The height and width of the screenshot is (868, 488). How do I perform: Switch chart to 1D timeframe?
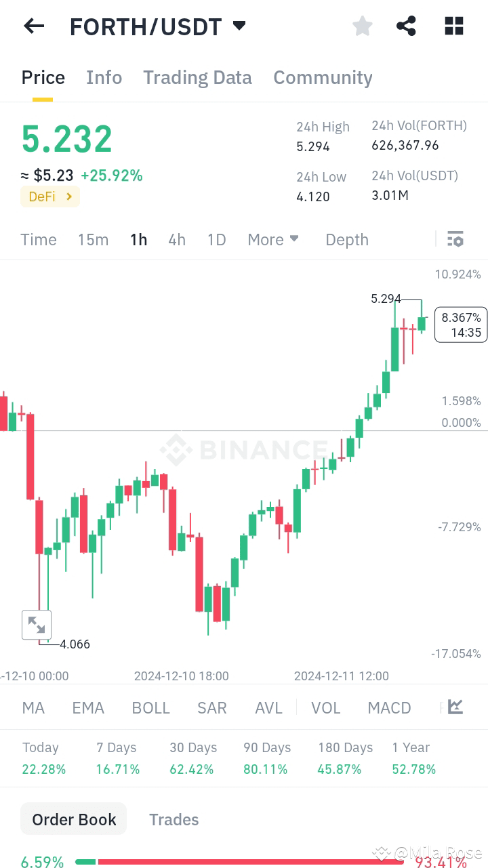[216, 239]
